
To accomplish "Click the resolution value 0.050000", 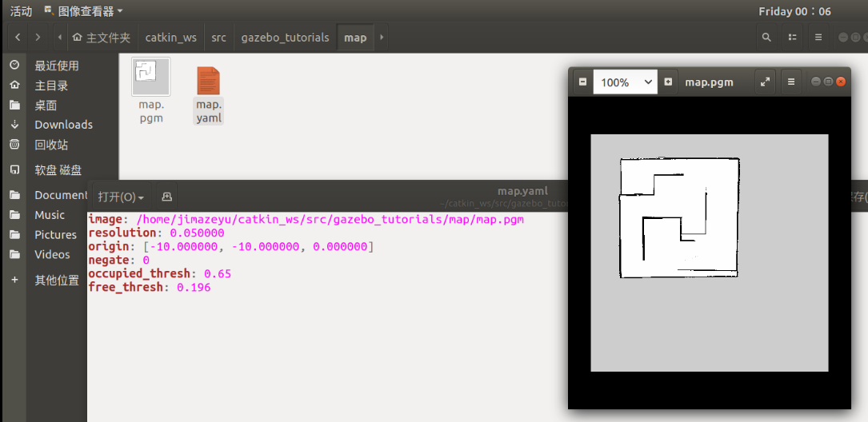I will (197, 233).
